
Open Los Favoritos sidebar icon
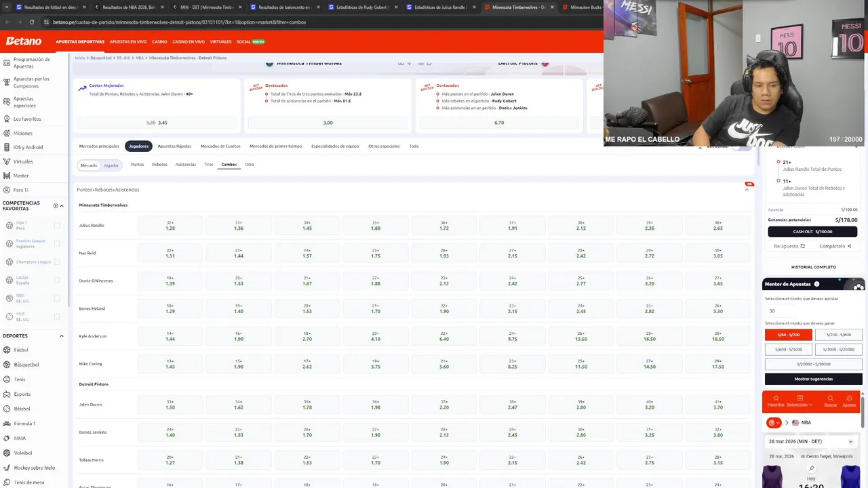6,119
